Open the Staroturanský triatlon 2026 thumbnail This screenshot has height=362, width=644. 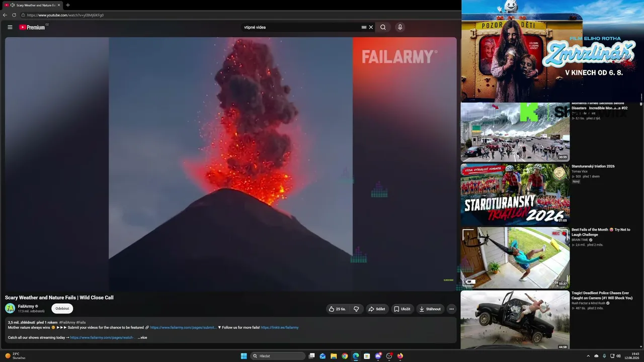pyautogui.click(x=515, y=194)
